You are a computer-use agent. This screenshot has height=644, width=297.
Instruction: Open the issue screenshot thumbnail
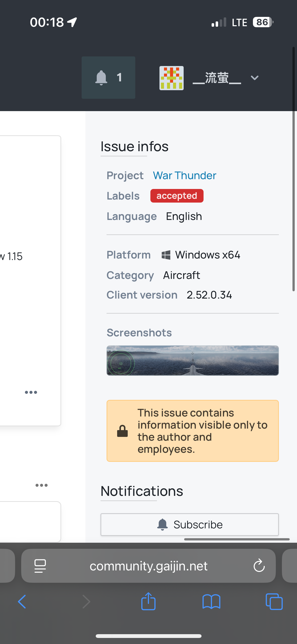pos(192,360)
